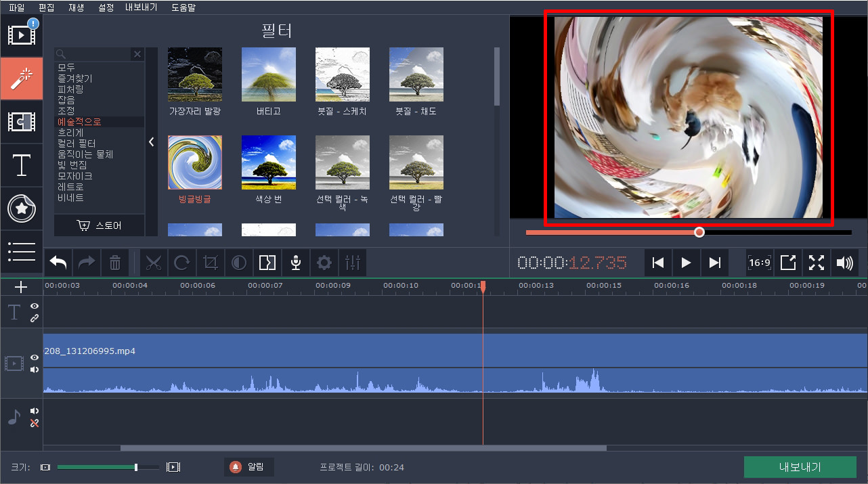Collapse the filter category list arrow

click(x=152, y=142)
